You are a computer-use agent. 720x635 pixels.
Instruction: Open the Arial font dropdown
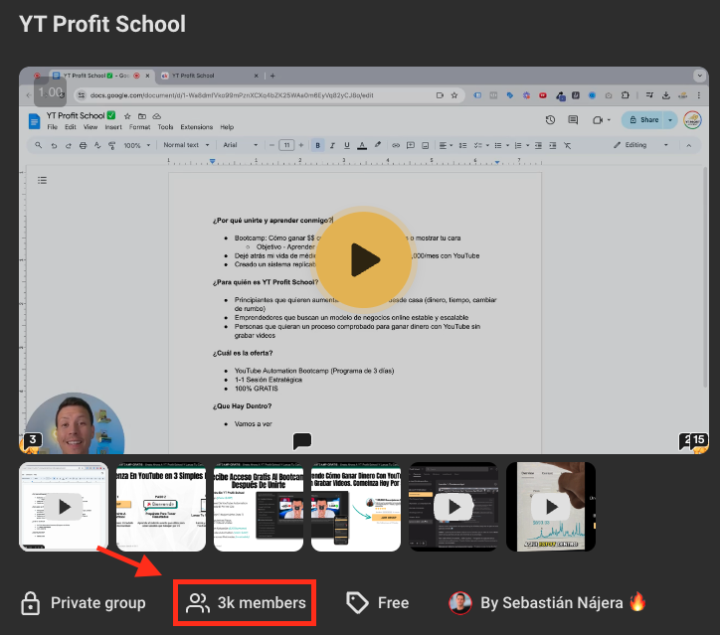coord(240,145)
